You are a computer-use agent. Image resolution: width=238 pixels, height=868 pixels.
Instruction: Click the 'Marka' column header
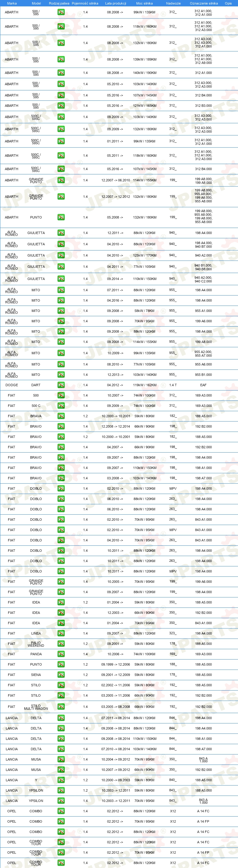12,3
